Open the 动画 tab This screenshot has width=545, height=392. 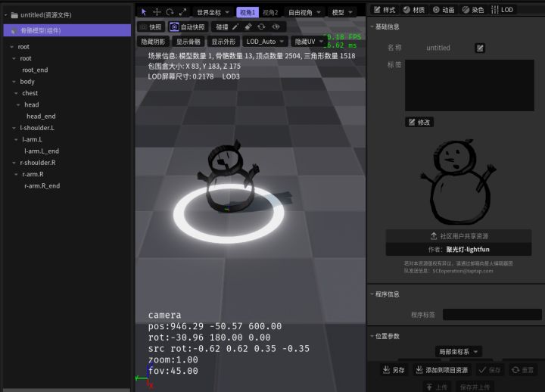click(x=444, y=10)
